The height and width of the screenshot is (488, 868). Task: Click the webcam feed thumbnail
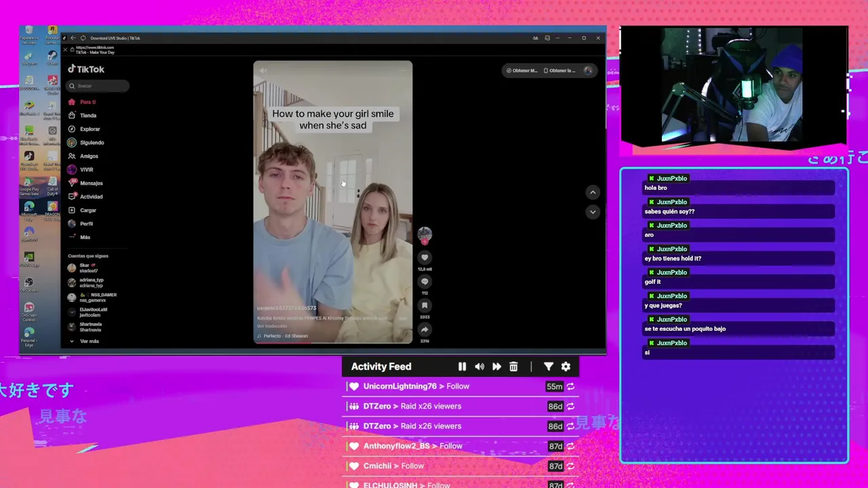[734, 85]
